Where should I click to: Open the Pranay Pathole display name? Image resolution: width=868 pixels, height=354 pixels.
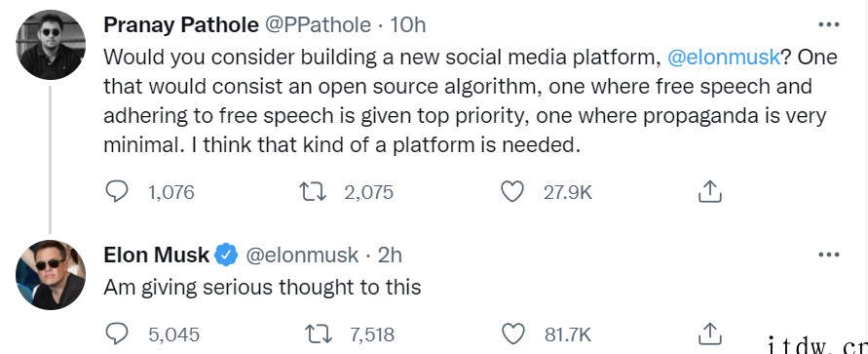pyautogui.click(x=181, y=25)
